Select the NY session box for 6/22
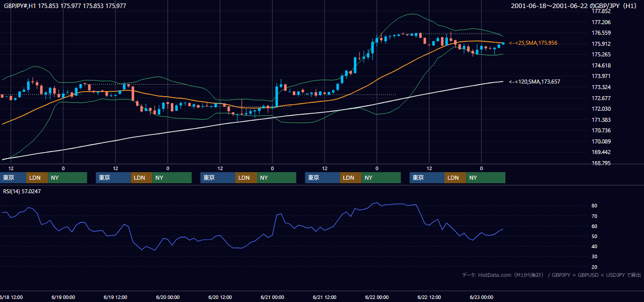The image size is (644, 302). (x=486, y=178)
